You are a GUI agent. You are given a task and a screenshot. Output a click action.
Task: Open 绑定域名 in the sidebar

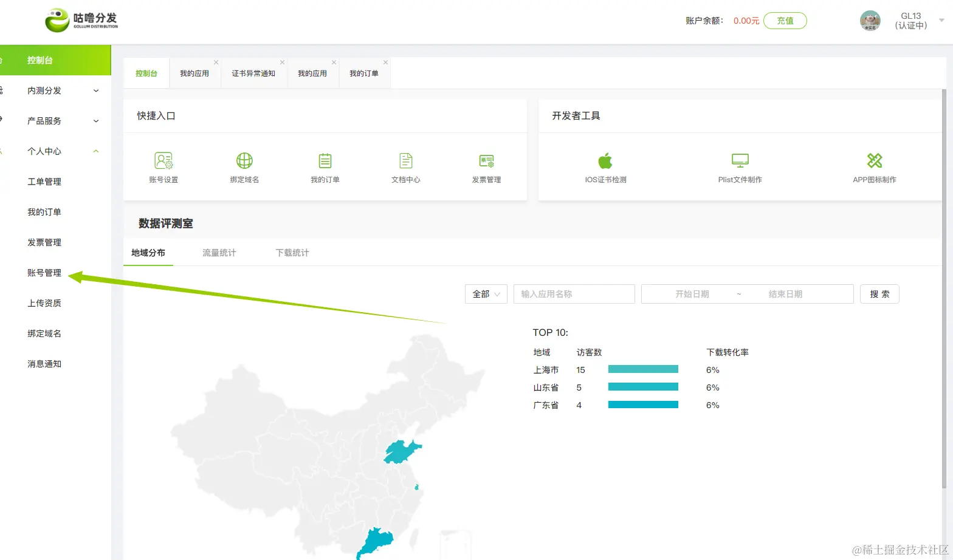click(x=44, y=333)
